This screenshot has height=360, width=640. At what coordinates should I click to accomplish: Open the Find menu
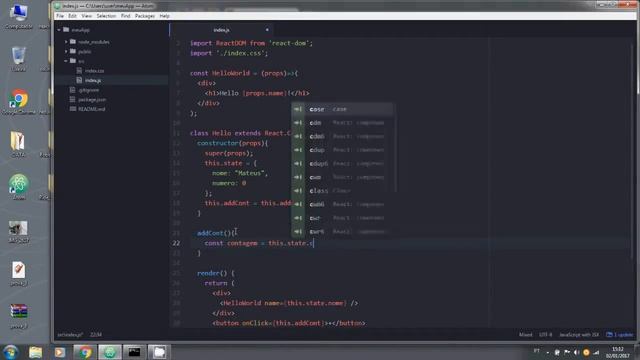(125, 16)
